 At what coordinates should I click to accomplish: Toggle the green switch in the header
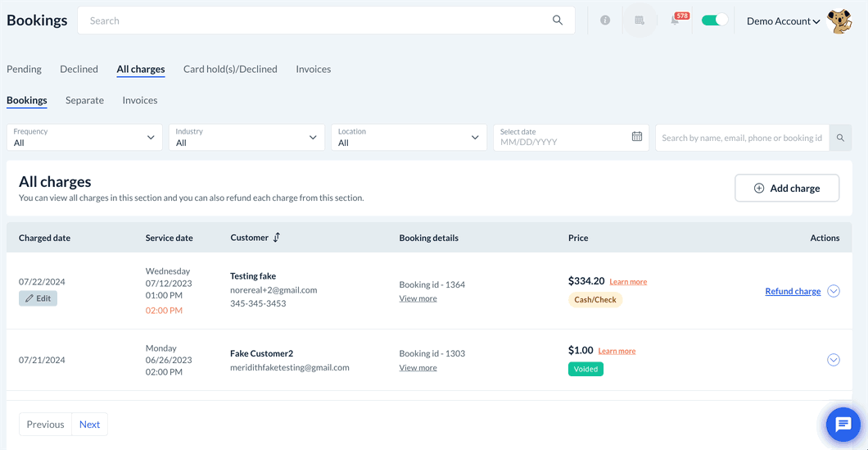click(x=714, y=20)
